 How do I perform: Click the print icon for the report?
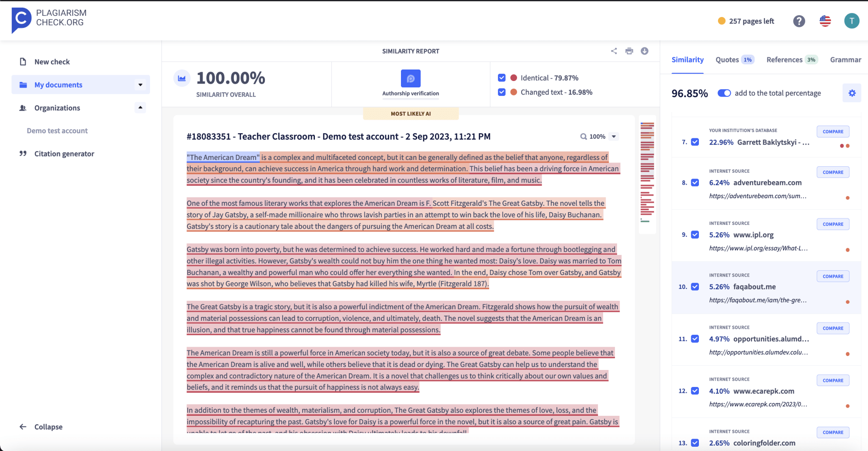tap(629, 51)
